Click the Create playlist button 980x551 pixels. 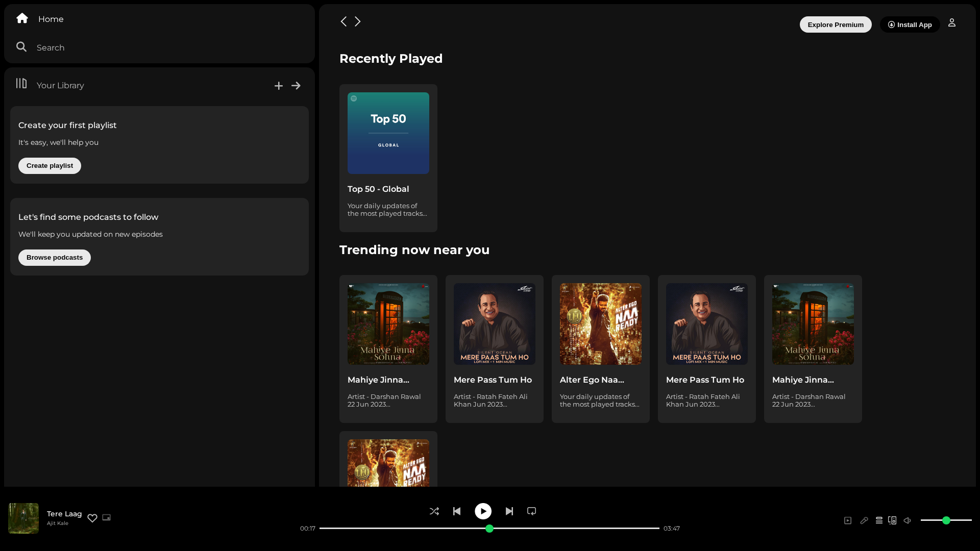50,166
